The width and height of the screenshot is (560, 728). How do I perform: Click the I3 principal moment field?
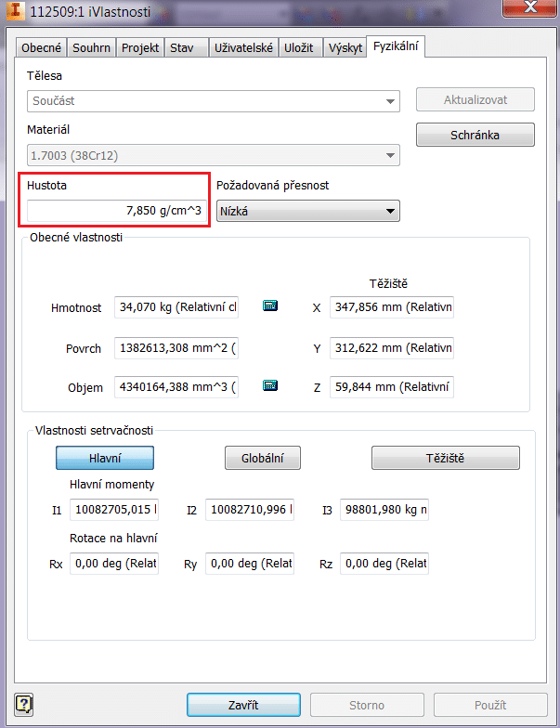[x=384, y=510]
